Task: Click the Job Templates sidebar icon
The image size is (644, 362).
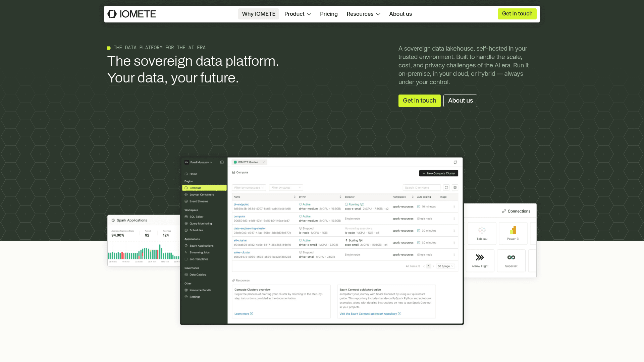Action: coord(186,259)
